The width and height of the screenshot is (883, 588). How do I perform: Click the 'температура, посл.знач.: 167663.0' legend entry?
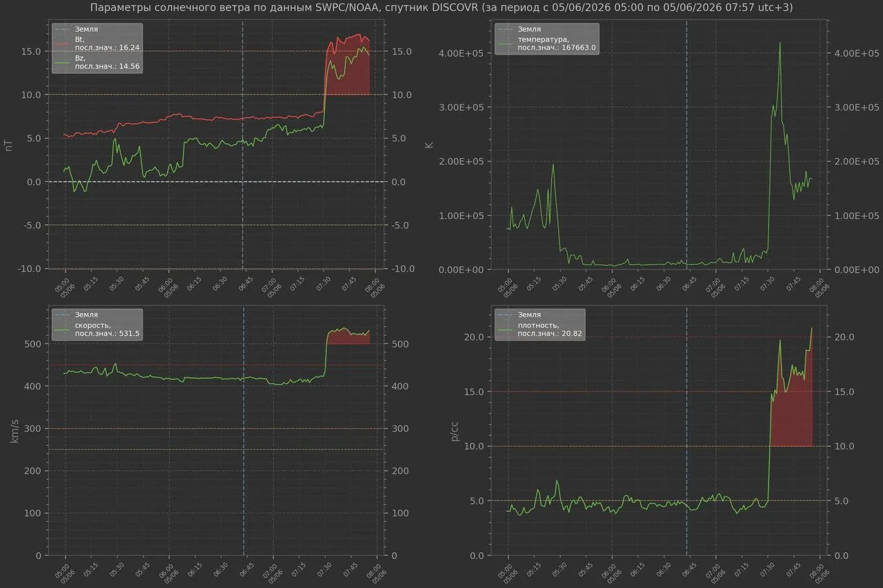(x=557, y=43)
